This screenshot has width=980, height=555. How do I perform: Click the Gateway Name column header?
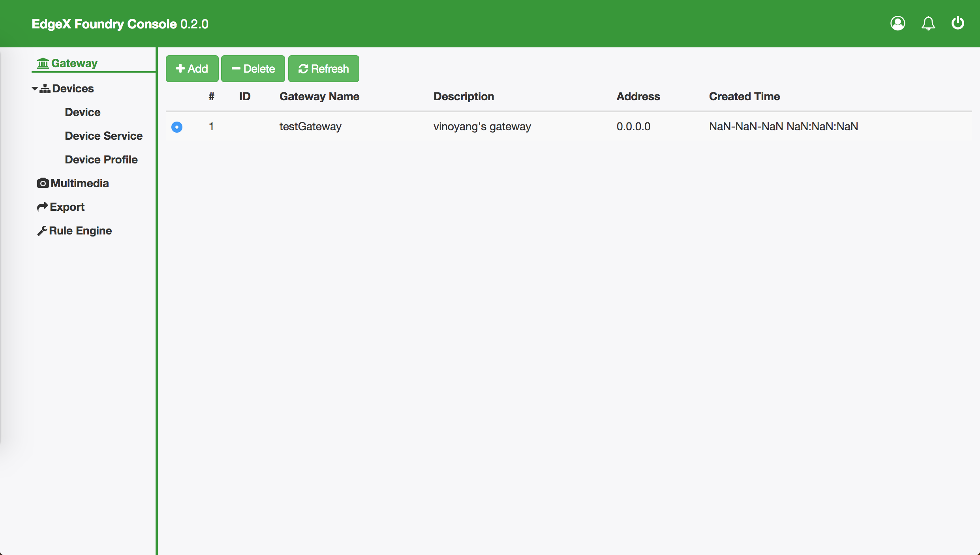click(x=319, y=96)
